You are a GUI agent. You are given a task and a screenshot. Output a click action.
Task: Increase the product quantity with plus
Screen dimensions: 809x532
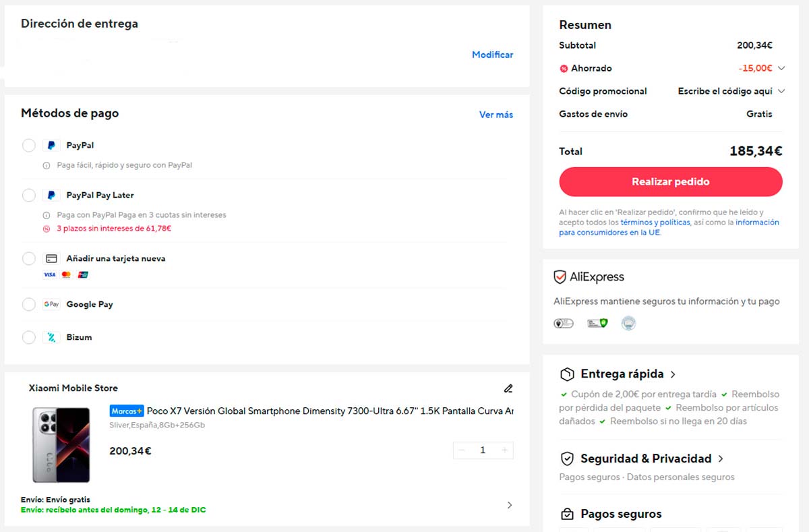[x=504, y=450]
